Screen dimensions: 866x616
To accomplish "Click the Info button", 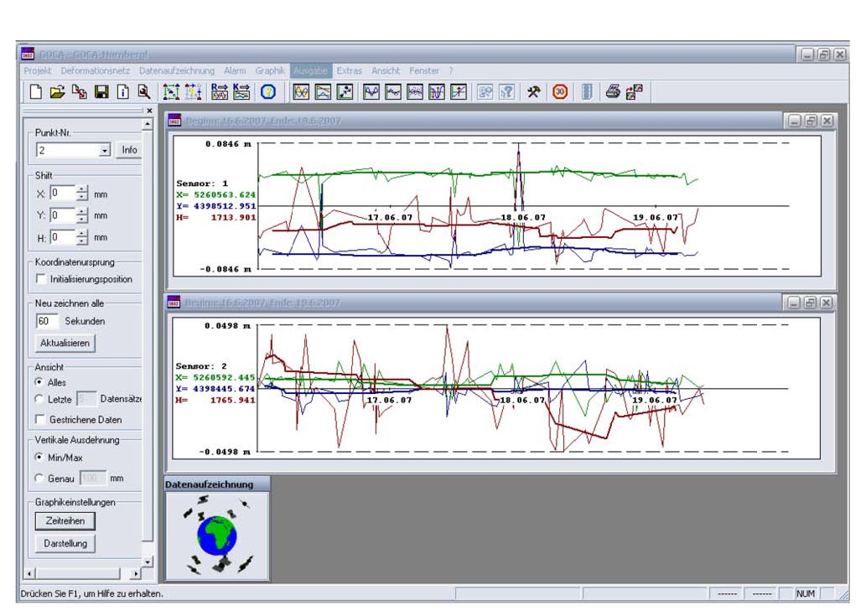I will click(x=129, y=150).
